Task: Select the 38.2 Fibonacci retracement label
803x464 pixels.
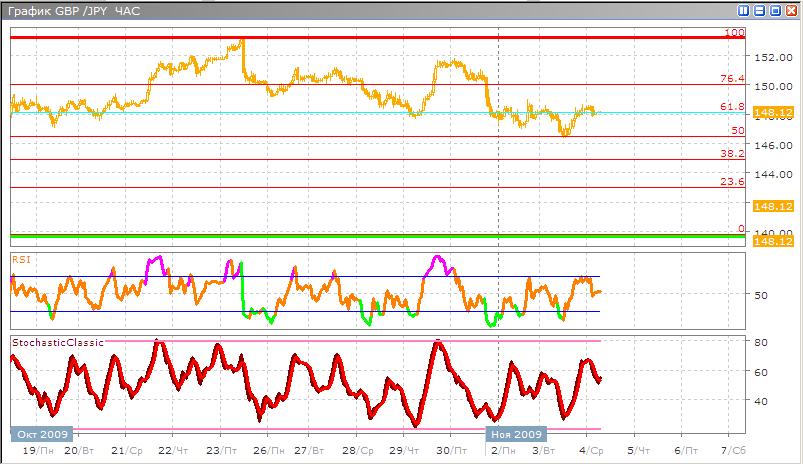Action: point(733,154)
